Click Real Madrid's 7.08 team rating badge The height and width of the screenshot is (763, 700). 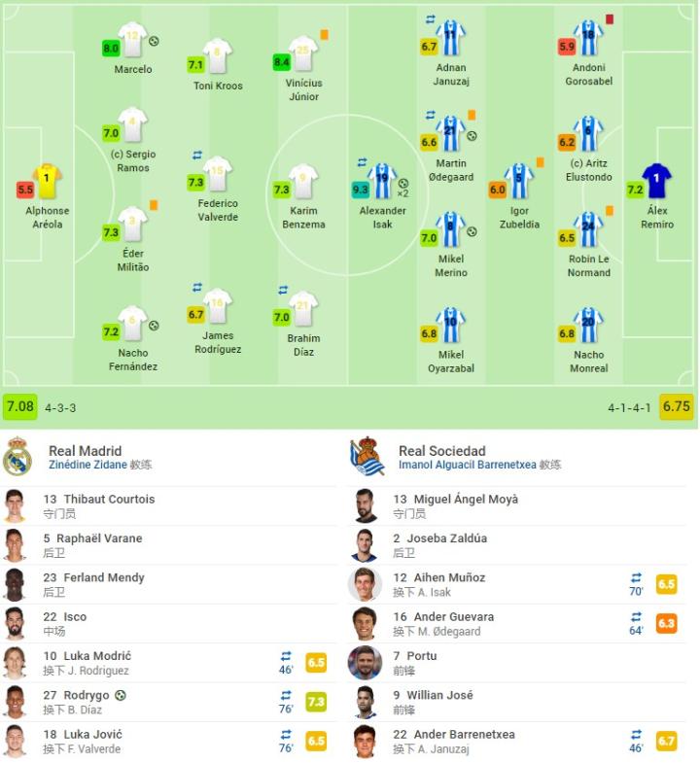19,406
